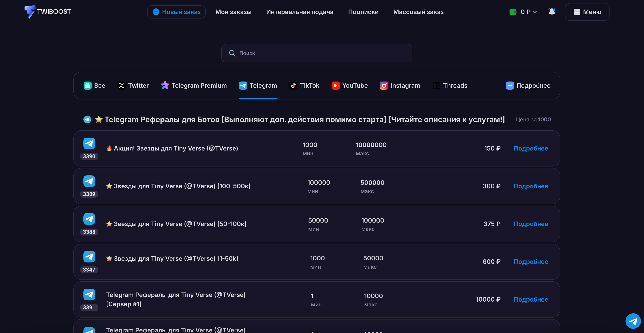Viewport: 644px width, 333px height.
Task: Click the grid icon in Меню button
Action: 577,12
